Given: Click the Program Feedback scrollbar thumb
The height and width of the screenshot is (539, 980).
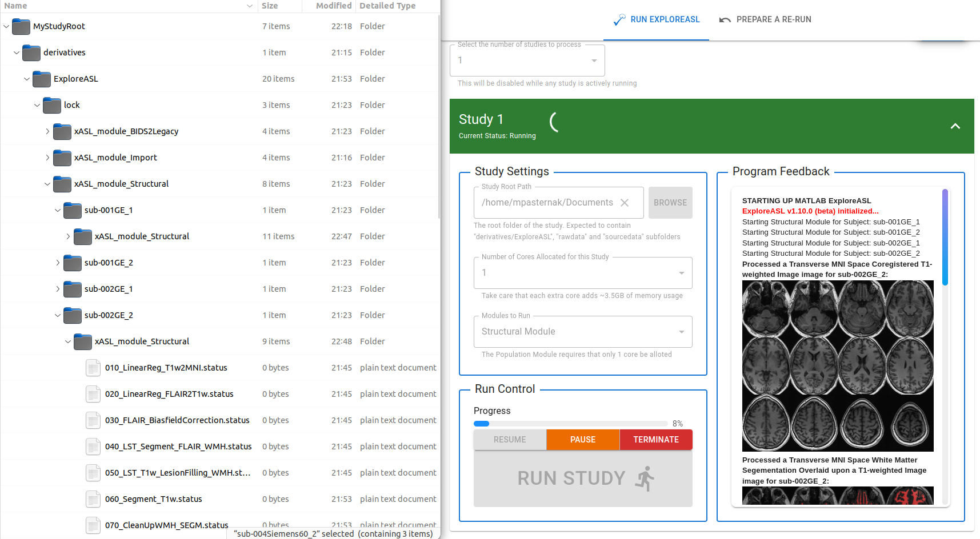Looking at the screenshot, I should click(x=945, y=237).
